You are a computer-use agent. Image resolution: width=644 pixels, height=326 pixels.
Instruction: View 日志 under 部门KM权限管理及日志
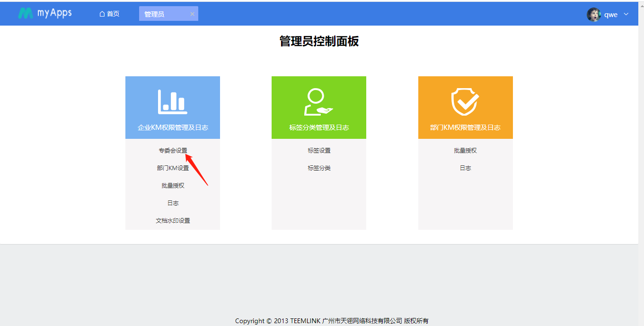click(465, 168)
